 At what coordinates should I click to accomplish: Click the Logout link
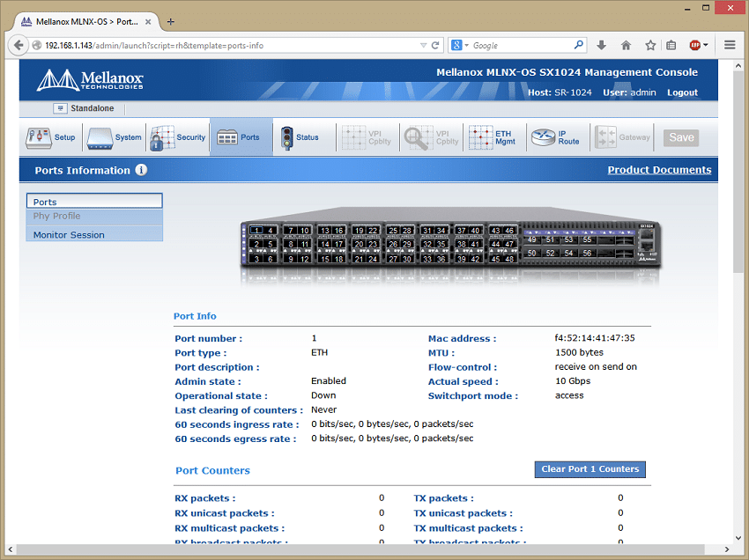pyautogui.click(x=682, y=92)
